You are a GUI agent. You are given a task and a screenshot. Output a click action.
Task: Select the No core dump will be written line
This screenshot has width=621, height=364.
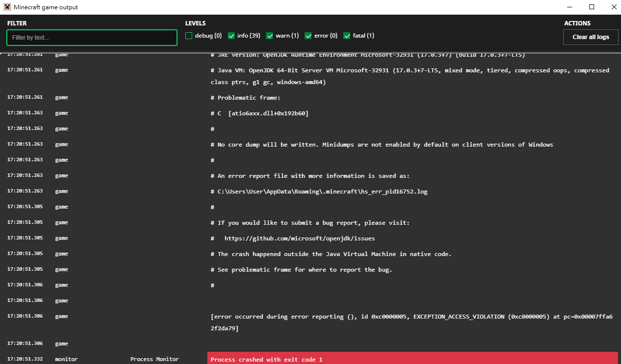(385, 145)
